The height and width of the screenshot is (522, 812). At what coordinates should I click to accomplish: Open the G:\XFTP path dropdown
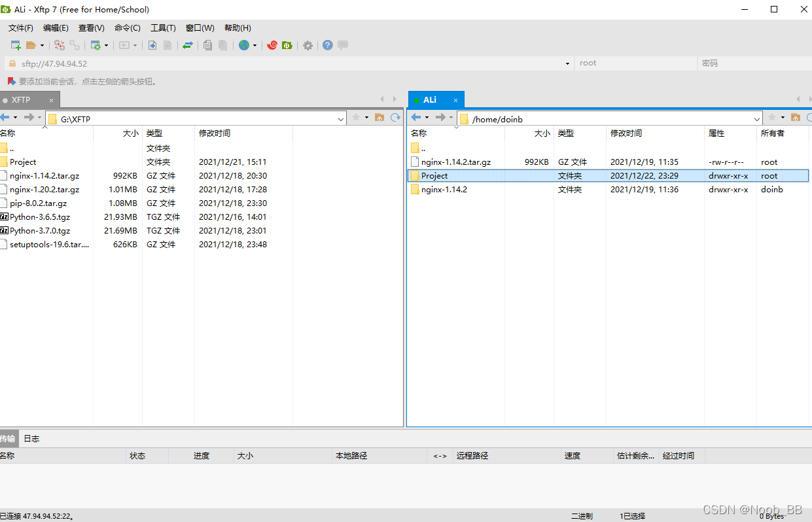(341, 119)
